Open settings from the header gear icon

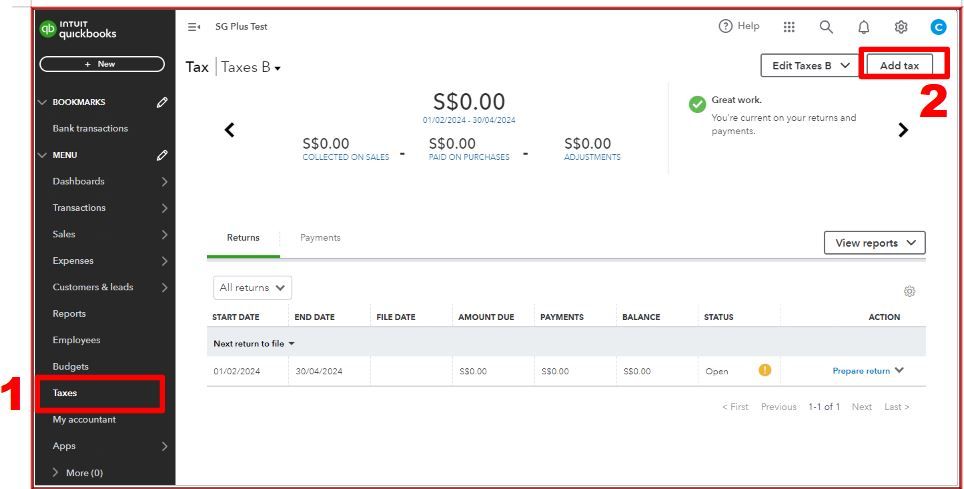901,27
